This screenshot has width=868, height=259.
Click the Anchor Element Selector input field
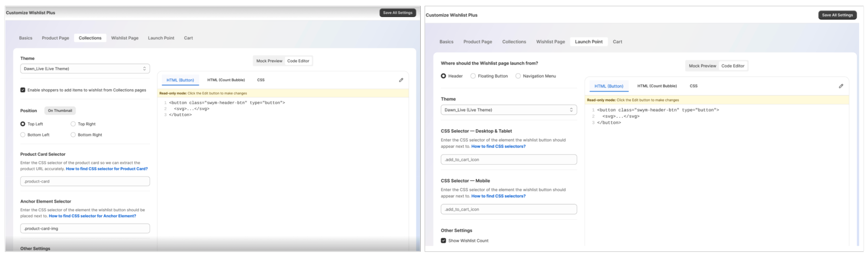coord(85,229)
